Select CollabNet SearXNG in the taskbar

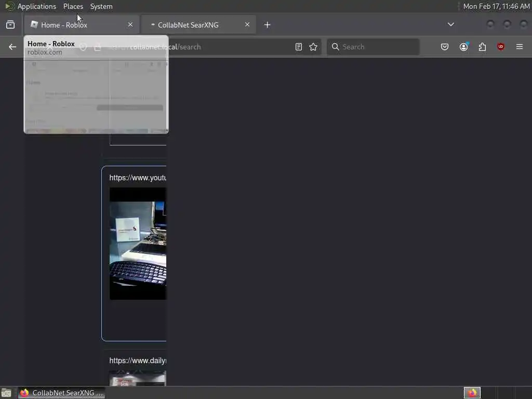pyautogui.click(x=62, y=393)
